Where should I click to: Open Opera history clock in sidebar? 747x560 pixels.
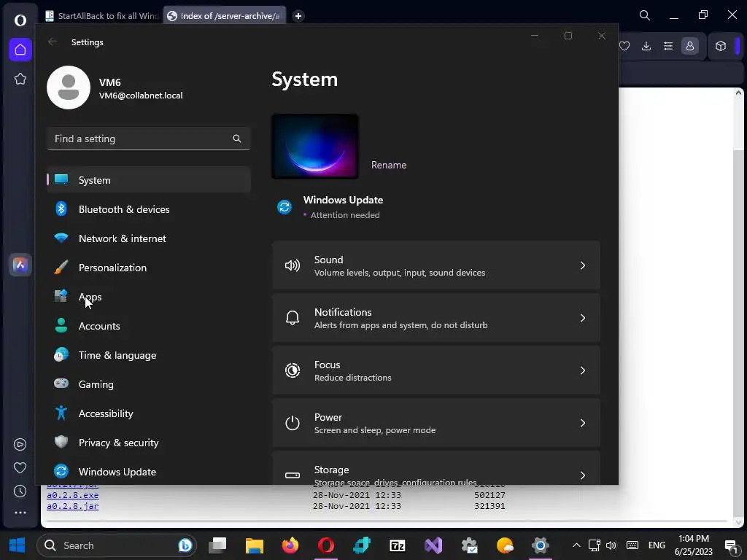(x=20, y=491)
